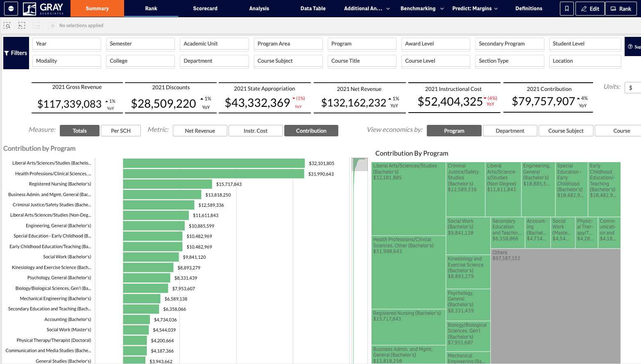Click the Gray Associates logo
This screenshot has height=364, width=641.
coord(43,8)
